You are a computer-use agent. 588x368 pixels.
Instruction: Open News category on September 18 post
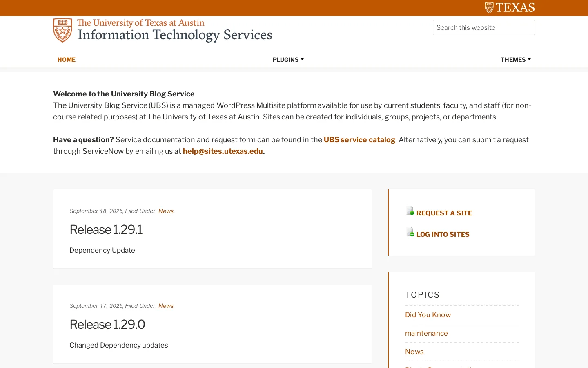tap(166, 211)
